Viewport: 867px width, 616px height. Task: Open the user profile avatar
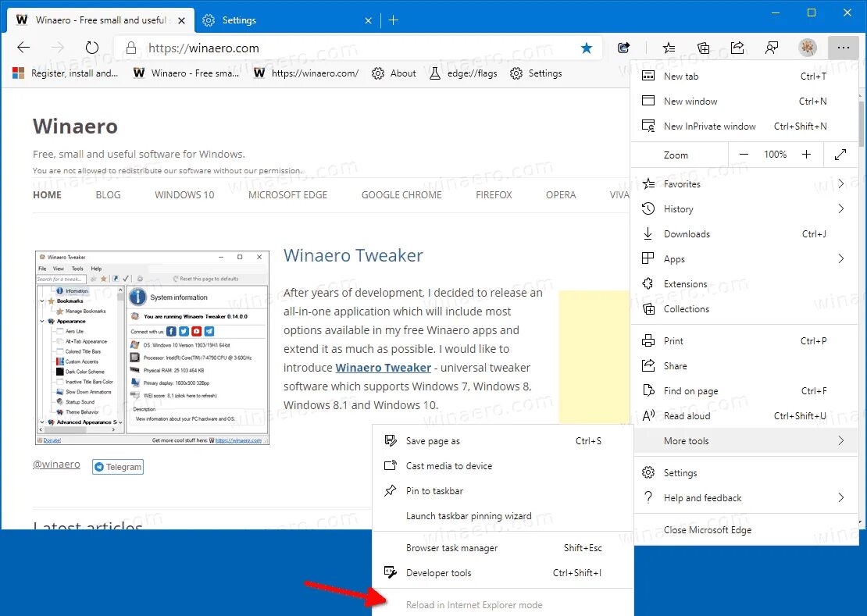click(x=808, y=48)
